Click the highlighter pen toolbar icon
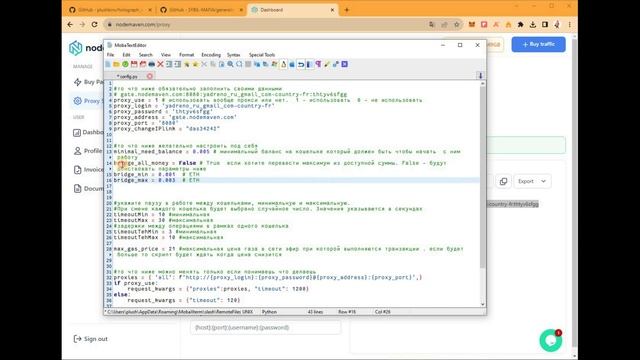This screenshot has height=360, width=640. pos(327,64)
